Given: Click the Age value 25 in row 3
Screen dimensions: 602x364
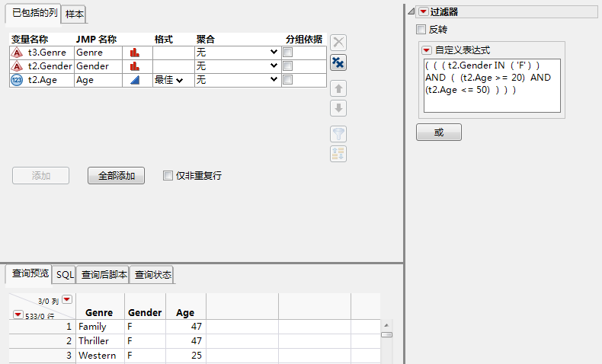Looking at the screenshot, I should [186, 356].
